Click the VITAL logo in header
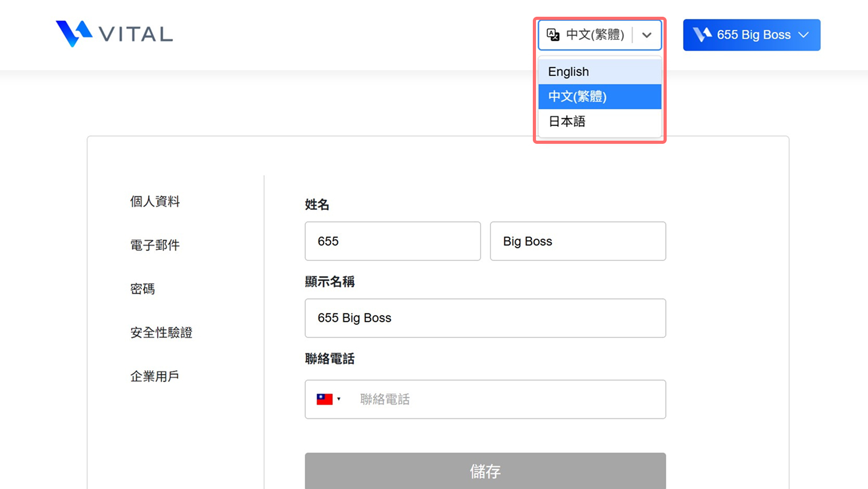The height and width of the screenshot is (489, 868). [x=114, y=34]
